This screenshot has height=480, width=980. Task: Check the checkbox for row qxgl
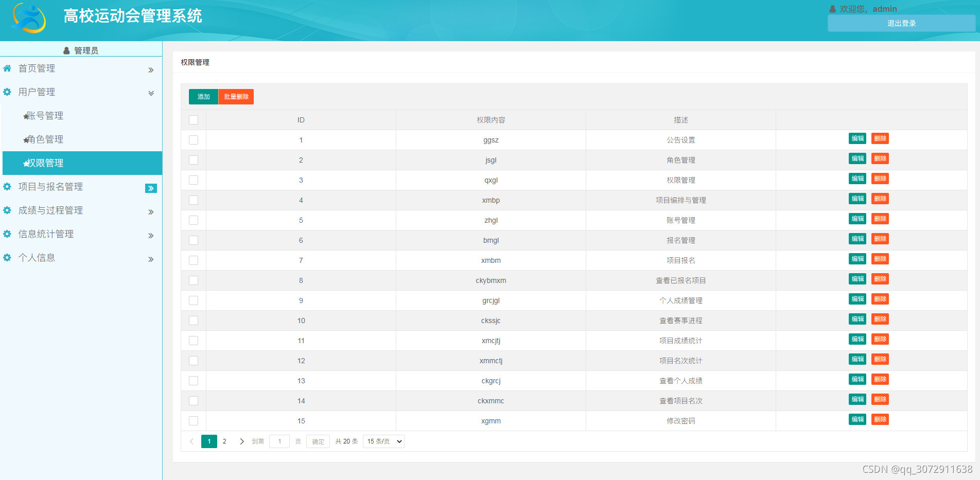tap(194, 180)
